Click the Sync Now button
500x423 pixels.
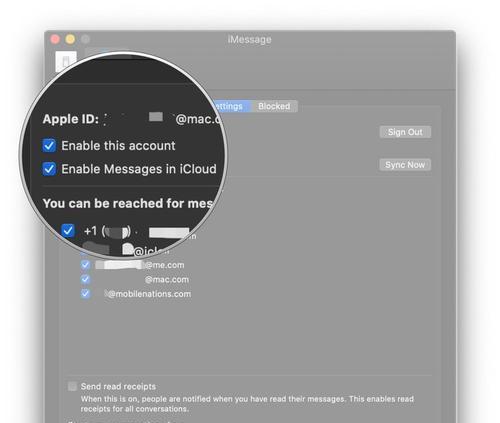[405, 165]
